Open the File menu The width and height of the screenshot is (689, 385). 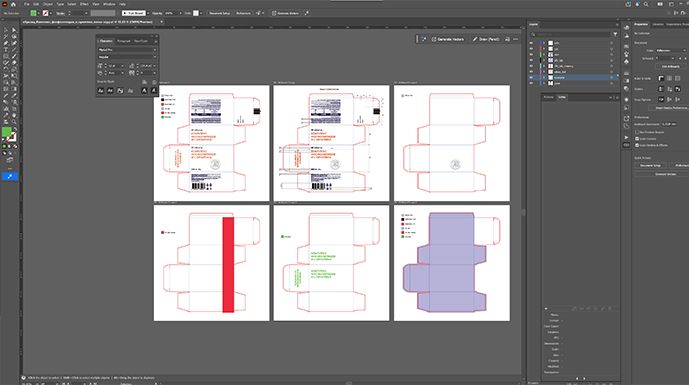click(x=26, y=4)
